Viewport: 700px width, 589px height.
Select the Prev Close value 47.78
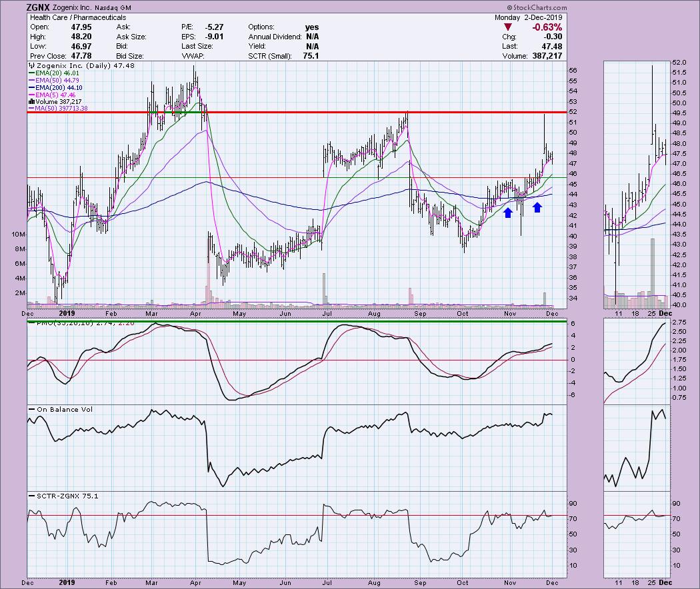[81, 56]
